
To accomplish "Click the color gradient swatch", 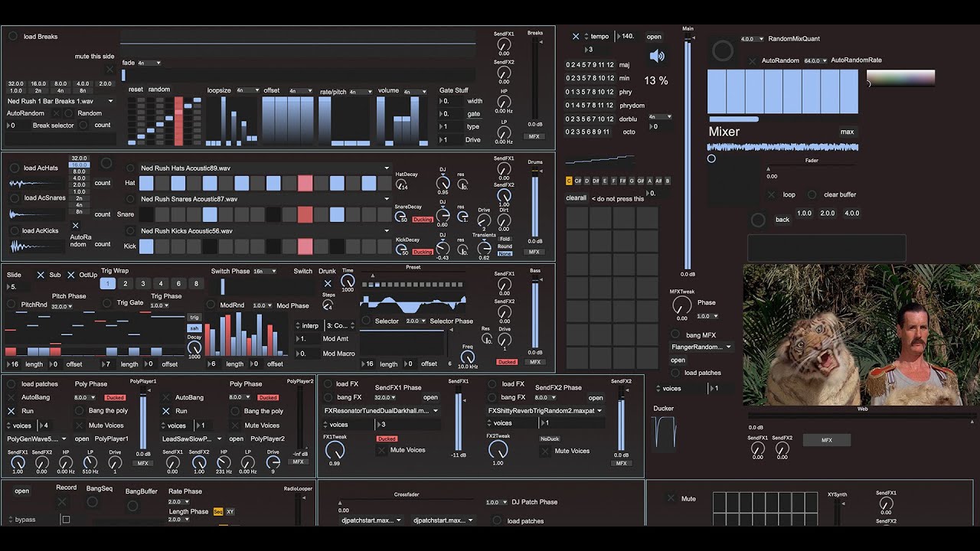I will [900, 78].
